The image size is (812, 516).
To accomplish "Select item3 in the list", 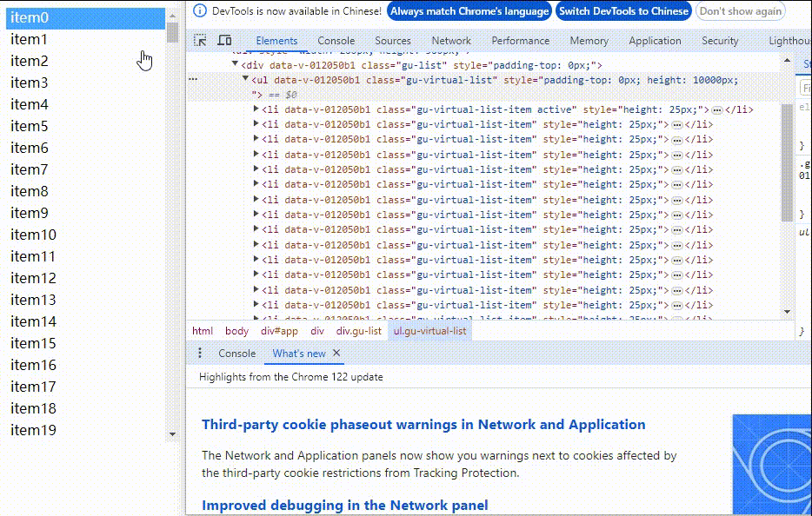I will pyautogui.click(x=85, y=83).
